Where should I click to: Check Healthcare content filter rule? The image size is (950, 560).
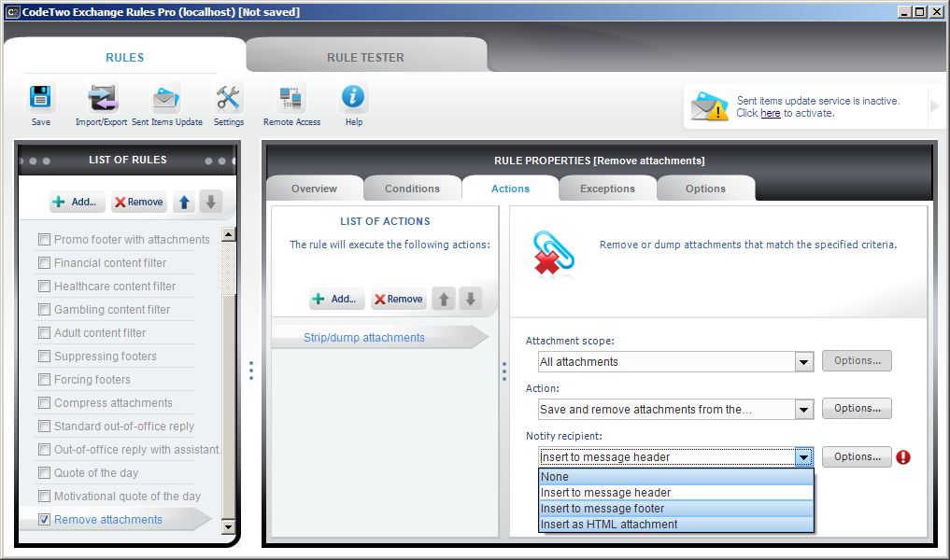[x=44, y=287]
